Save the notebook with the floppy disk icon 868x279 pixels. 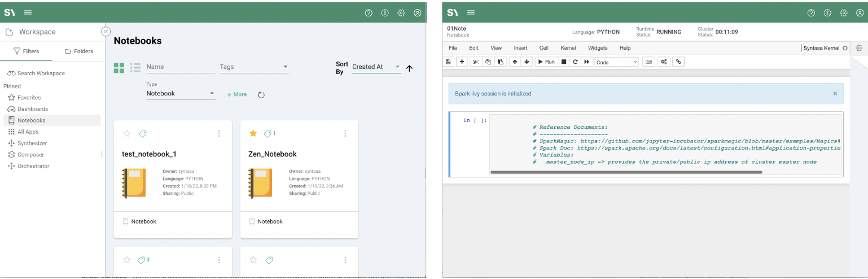coord(448,62)
